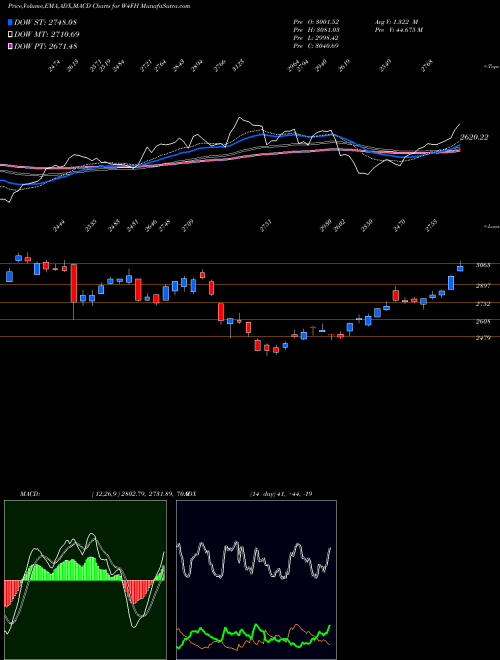
Task: Click the 2897 price level label
Action: [x=482, y=286]
